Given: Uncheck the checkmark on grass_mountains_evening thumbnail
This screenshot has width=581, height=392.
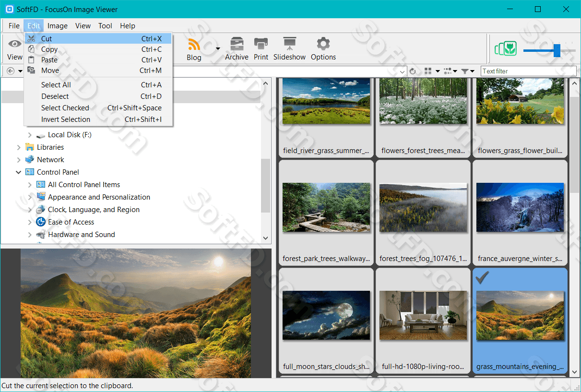Looking at the screenshot, I should (482, 277).
